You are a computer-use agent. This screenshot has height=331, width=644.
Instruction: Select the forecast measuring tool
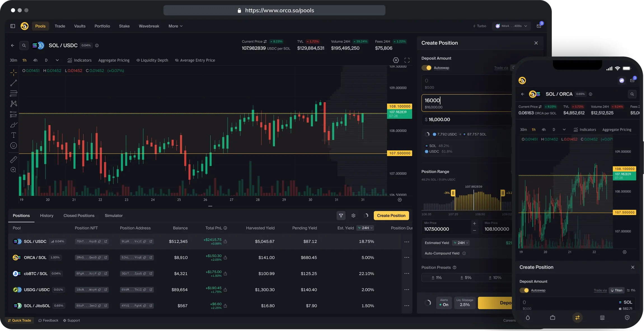tap(13, 114)
